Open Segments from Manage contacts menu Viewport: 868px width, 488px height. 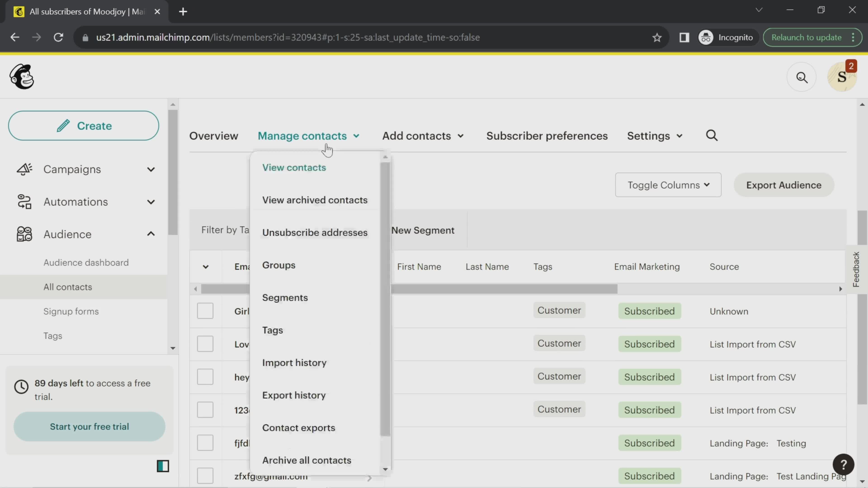[285, 298]
